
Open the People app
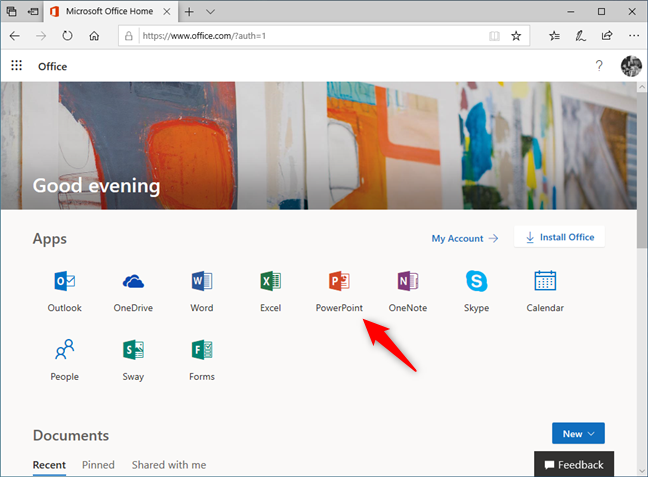coord(65,352)
